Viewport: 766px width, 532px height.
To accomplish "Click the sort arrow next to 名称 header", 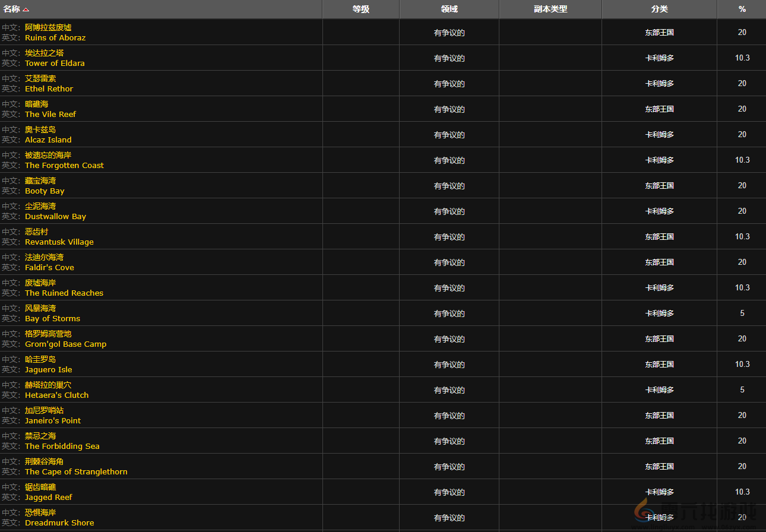I will coord(26,9).
